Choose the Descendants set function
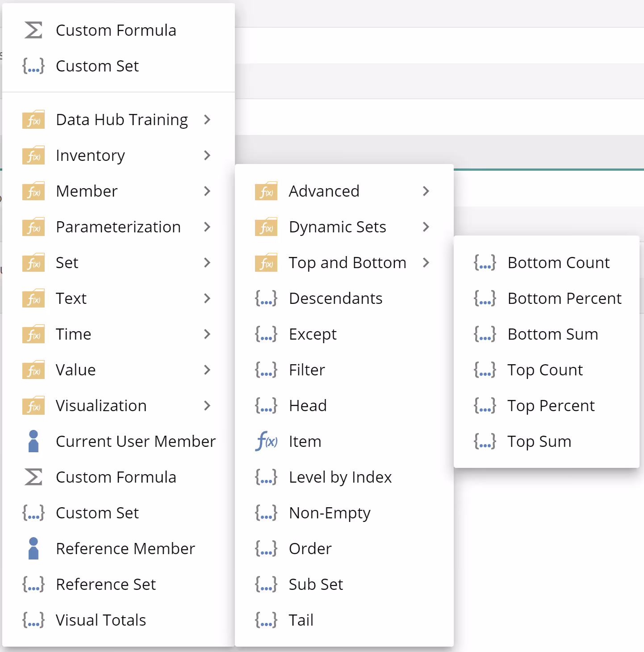 coord(335,299)
